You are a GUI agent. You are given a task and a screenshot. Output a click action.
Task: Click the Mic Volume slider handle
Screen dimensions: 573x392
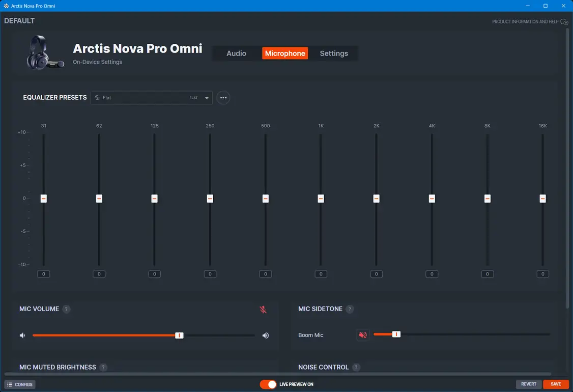(179, 335)
